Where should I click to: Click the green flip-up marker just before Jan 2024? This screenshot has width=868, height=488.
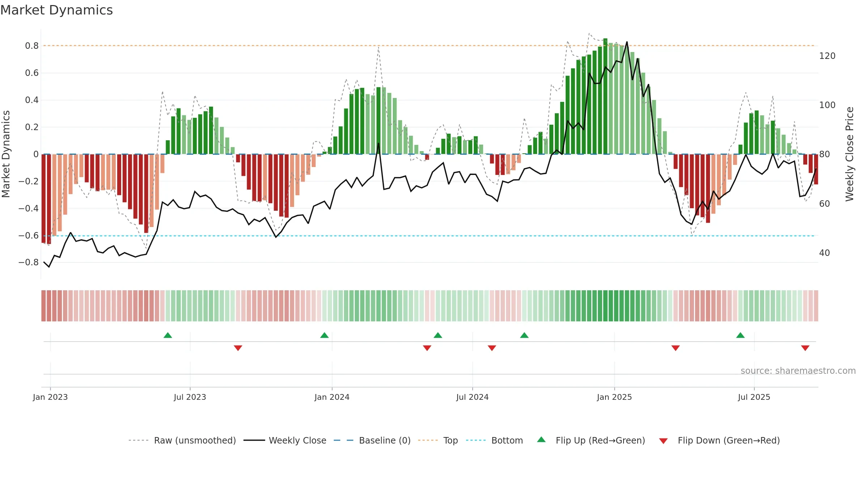pos(324,335)
